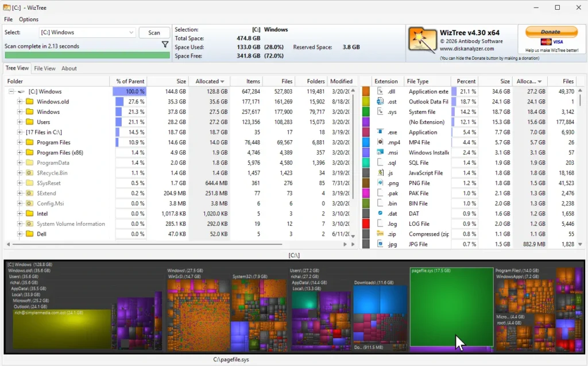
Task: Switch to the File View tab
Action: [45, 68]
